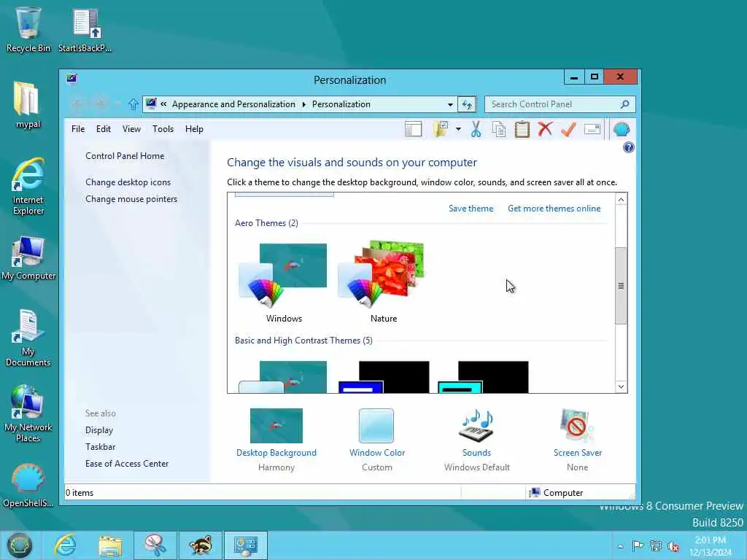Click the Cut scissors toolbar icon
The image size is (747, 560).
tap(476, 129)
